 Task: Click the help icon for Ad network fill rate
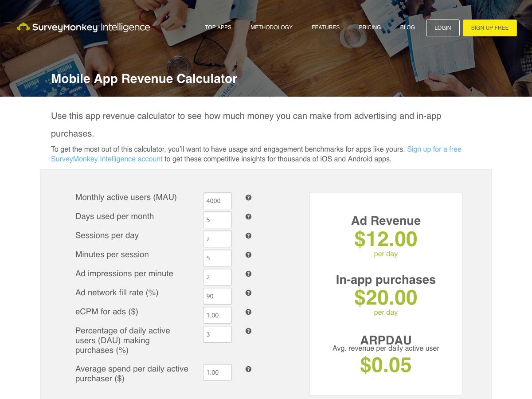point(248,293)
